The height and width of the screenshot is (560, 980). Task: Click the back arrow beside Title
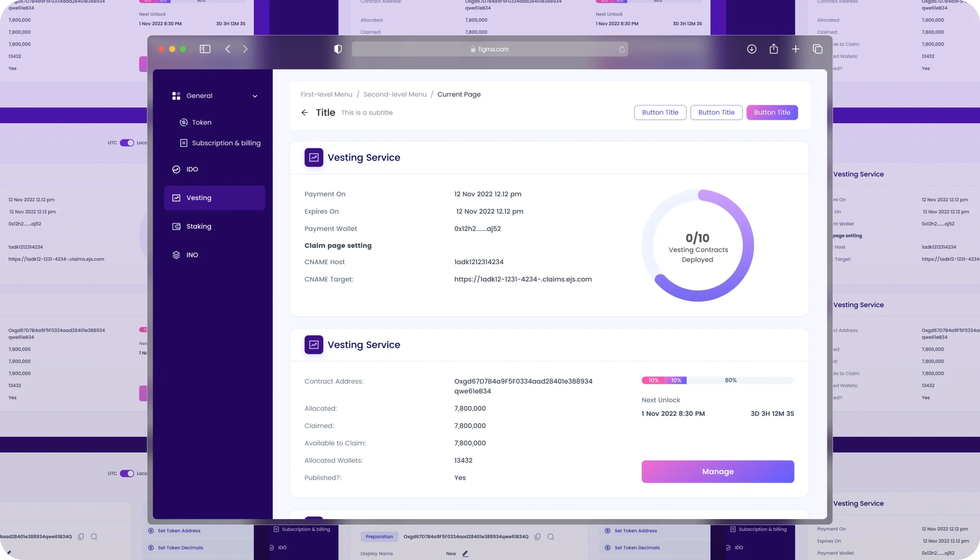pos(305,112)
